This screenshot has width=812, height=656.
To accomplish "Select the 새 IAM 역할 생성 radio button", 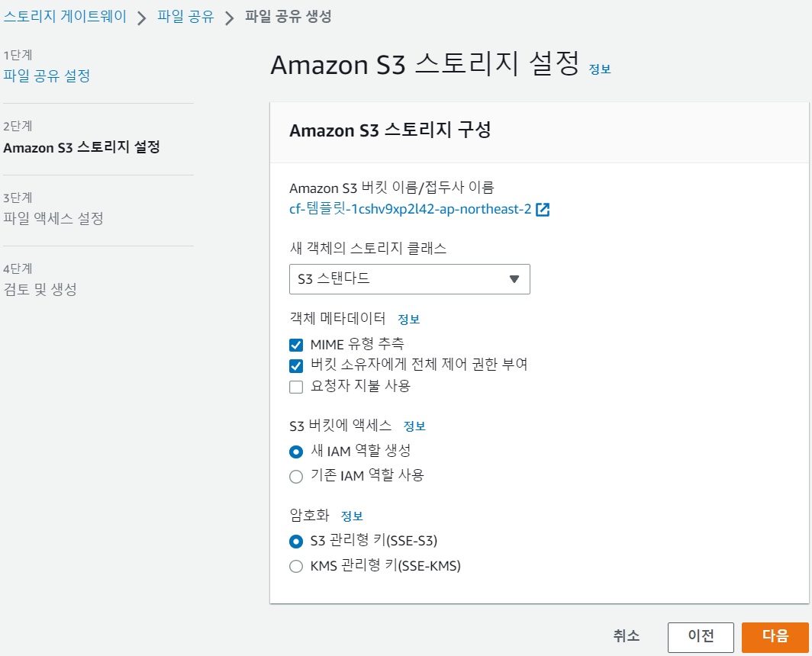I will pyautogui.click(x=296, y=452).
